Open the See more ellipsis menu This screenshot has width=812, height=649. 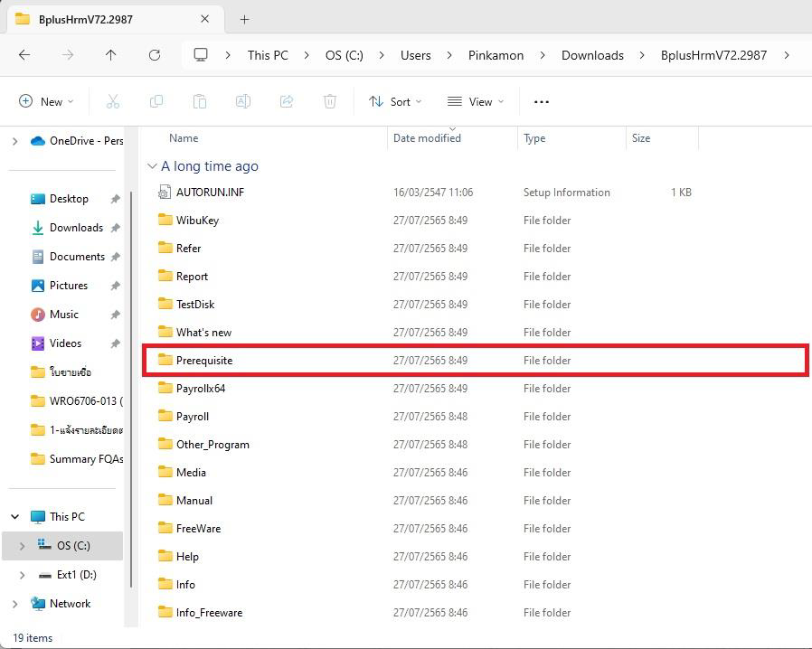tap(542, 102)
